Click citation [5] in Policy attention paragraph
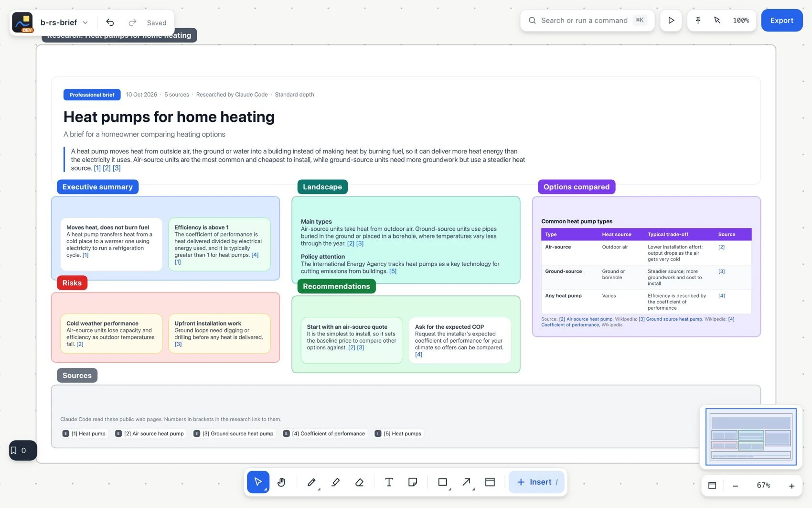The image size is (812, 508). (393, 271)
